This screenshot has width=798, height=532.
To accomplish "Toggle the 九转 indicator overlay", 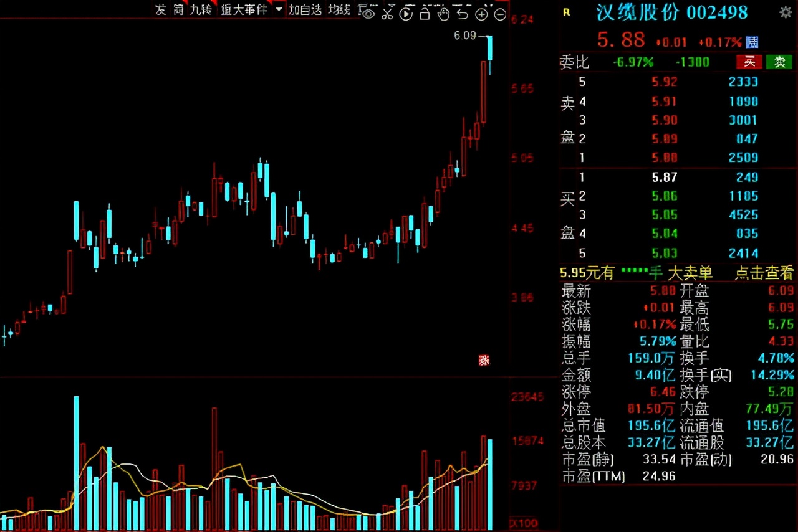I will [x=203, y=10].
